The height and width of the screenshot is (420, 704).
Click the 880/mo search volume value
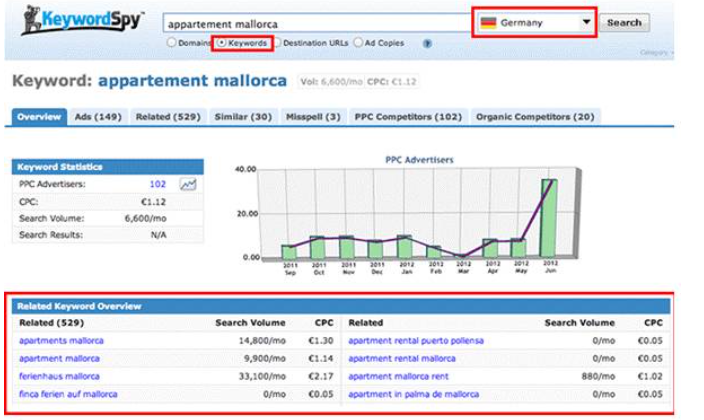(x=598, y=376)
